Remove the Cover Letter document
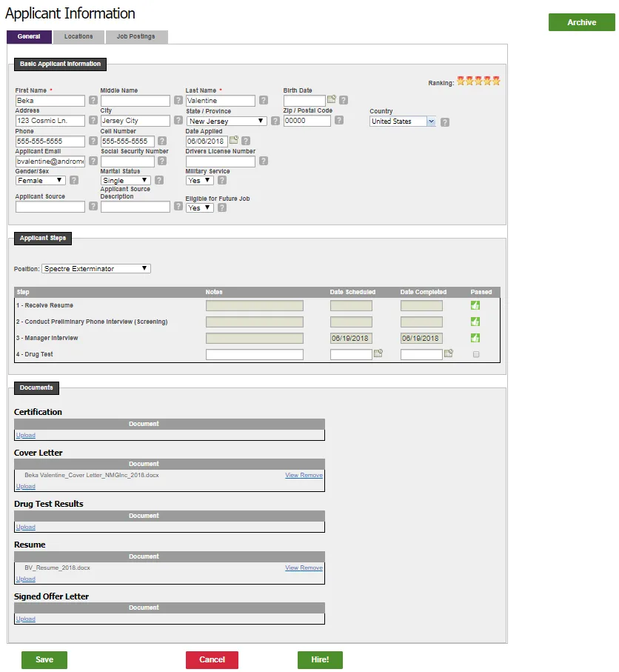This screenshot has width=619, height=672. pos(312,475)
